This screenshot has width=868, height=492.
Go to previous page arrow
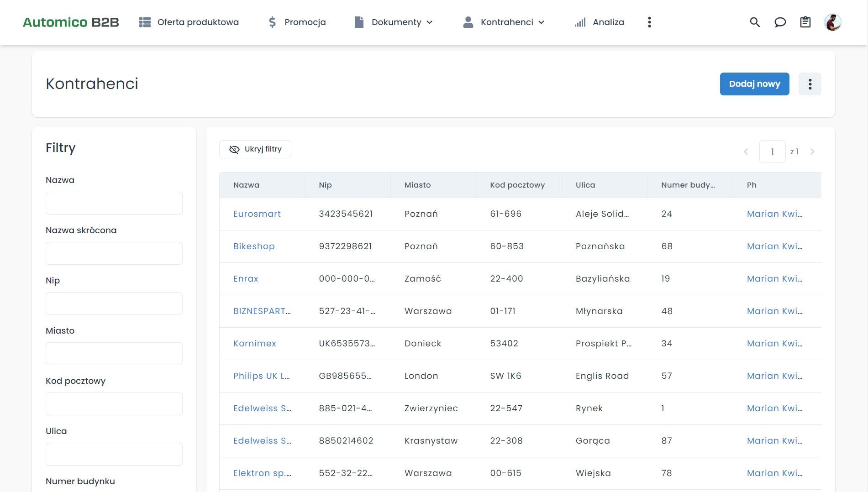click(x=746, y=152)
